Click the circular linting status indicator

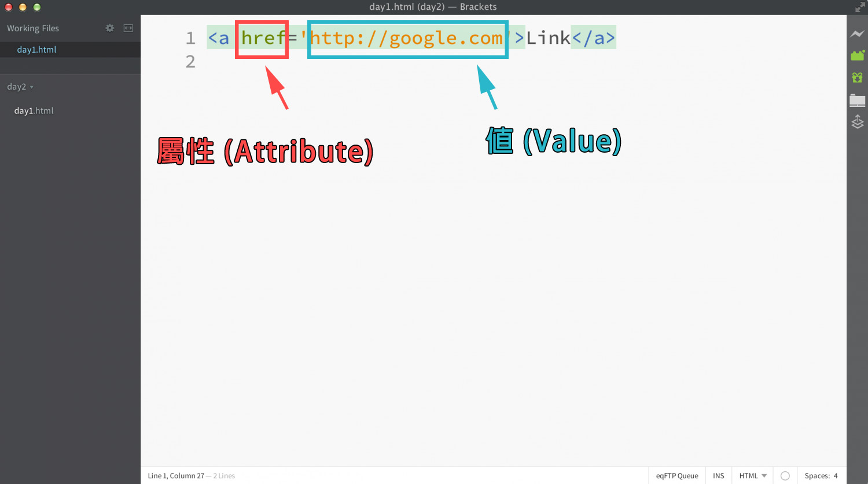(x=785, y=476)
